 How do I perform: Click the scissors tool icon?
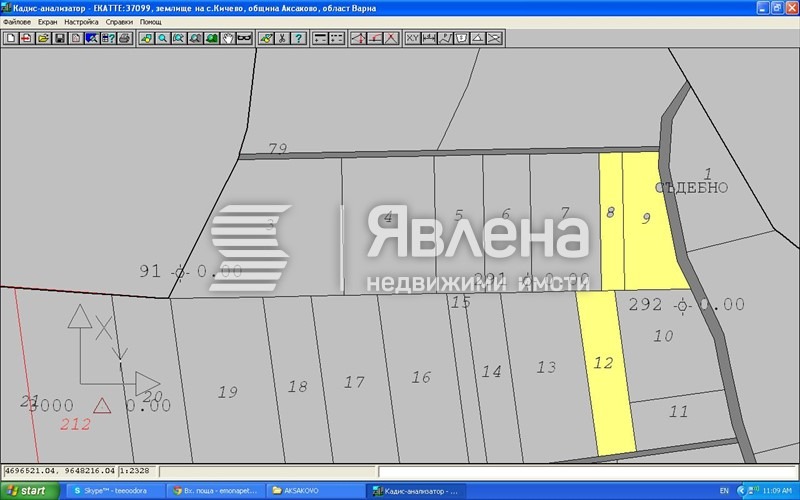pyautogui.click(x=283, y=39)
